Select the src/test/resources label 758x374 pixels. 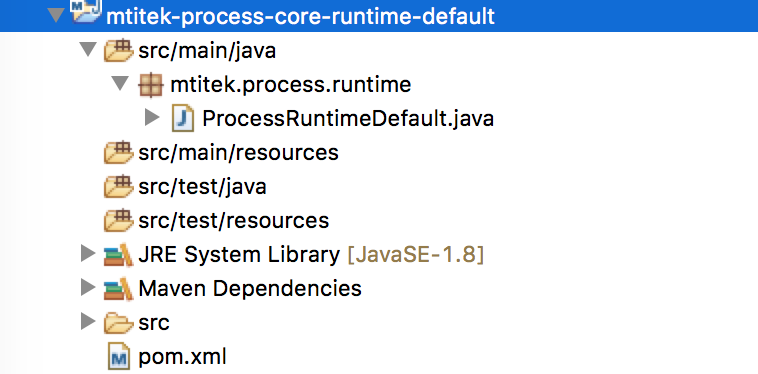point(233,220)
